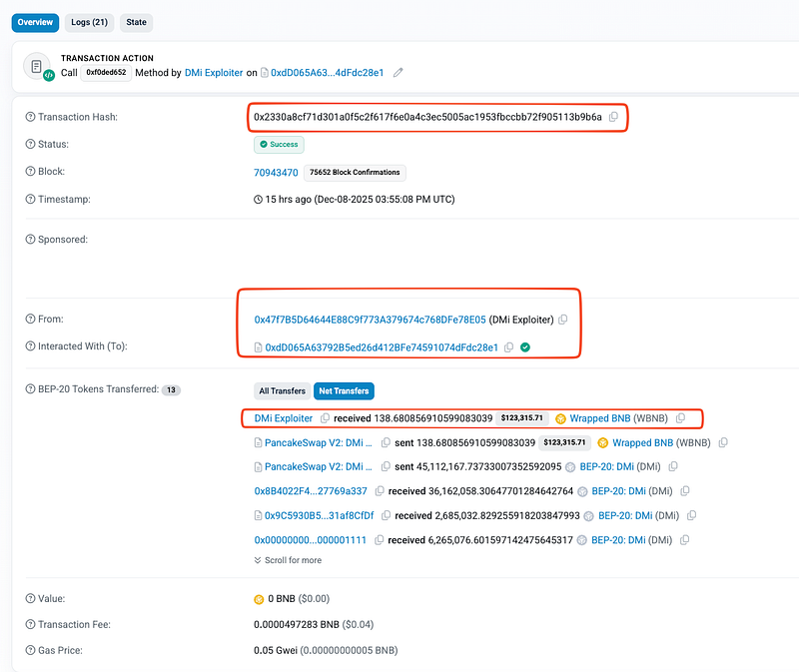Select the Overview tab
Viewport: 799px width, 672px height.
coord(36,22)
